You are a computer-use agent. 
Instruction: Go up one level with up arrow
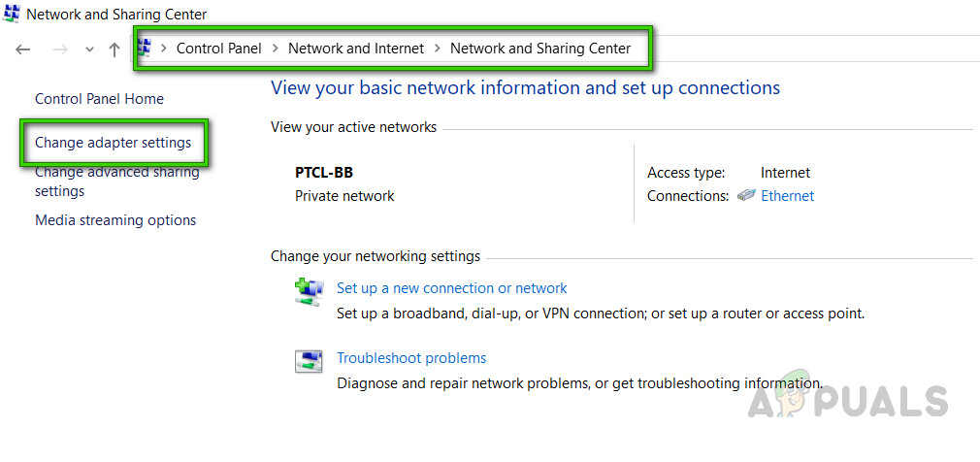tap(114, 49)
